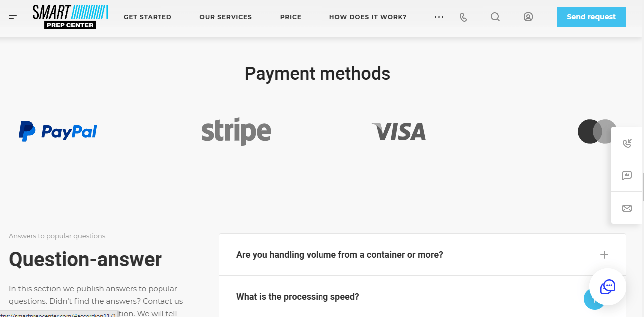Screen dimensions: 644x317
Task: Select How Does It Work? menu item
Action: [368, 17]
